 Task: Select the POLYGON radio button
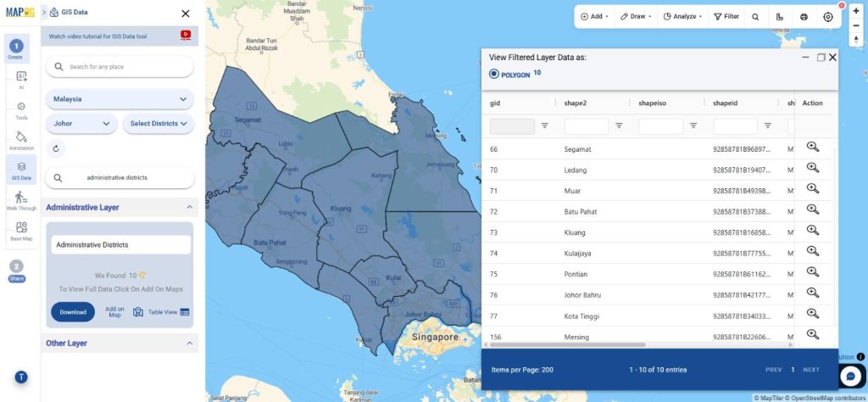(x=494, y=74)
